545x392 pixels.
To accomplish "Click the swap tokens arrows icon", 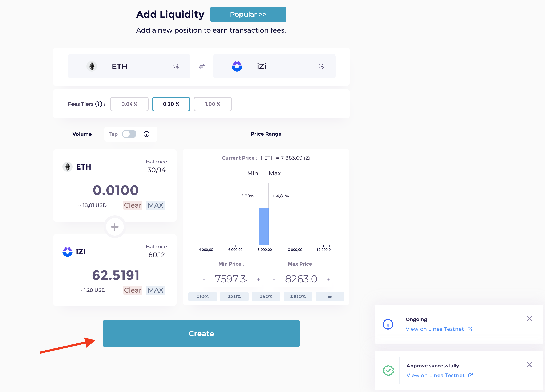I will (202, 66).
